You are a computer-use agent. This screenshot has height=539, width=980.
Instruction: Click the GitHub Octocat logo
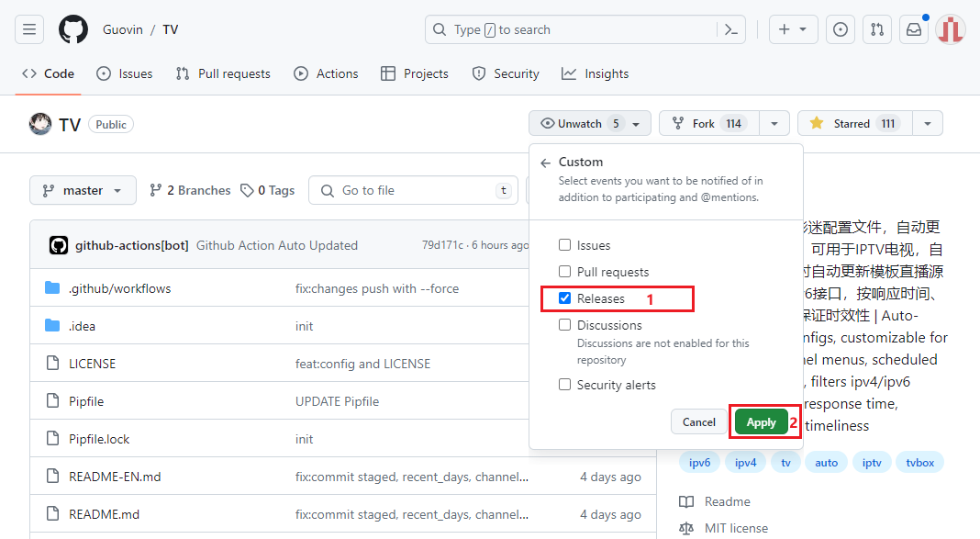[x=73, y=29]
